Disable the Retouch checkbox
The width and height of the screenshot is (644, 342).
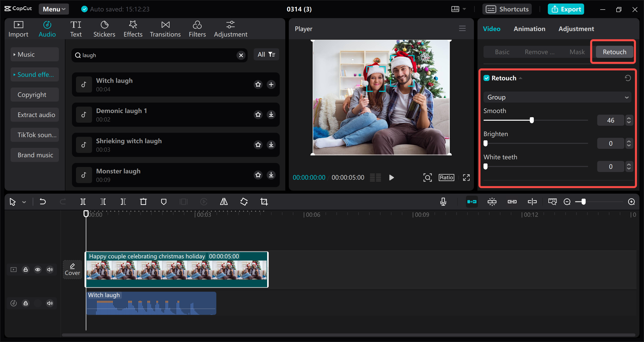coord(487,78)
